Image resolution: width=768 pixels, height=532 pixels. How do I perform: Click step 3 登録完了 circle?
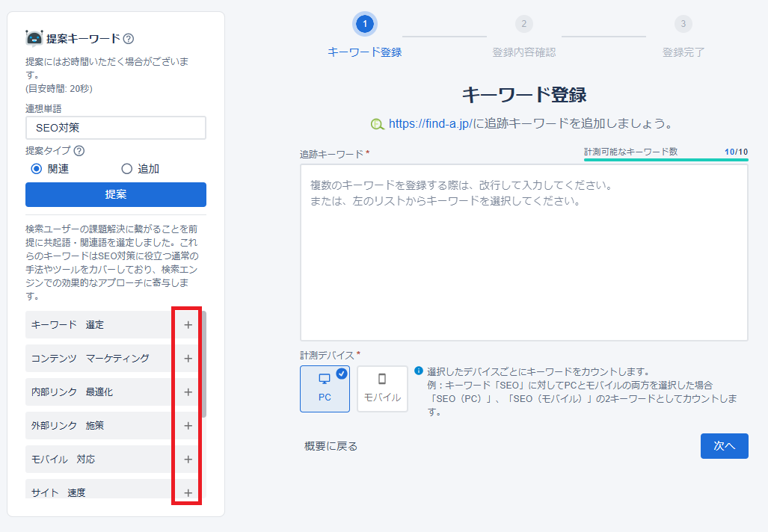click(683, 24)
